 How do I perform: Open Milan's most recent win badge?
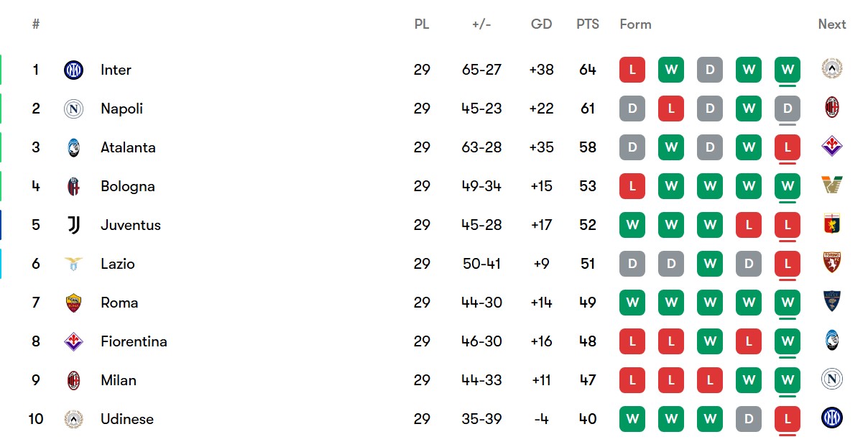(x=788, y=380)
